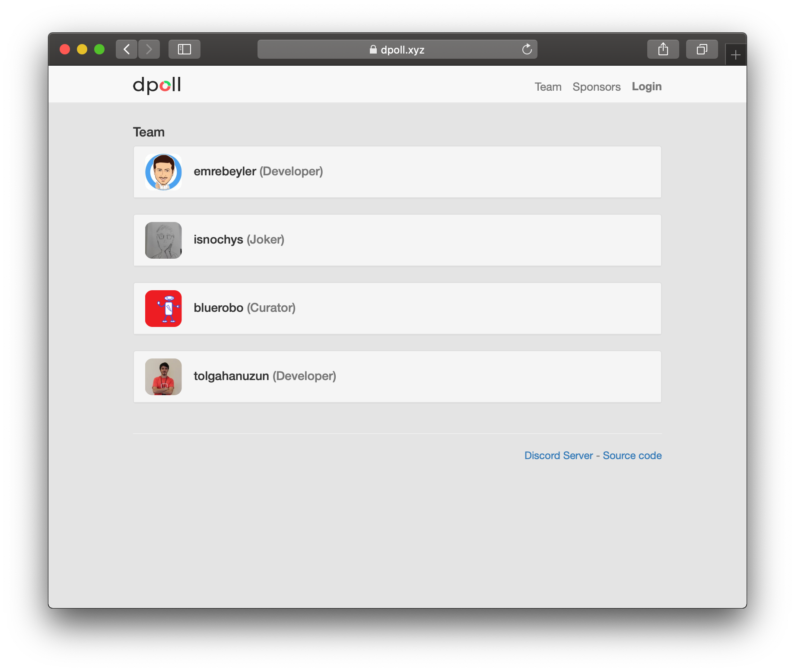Image resolution: width=795 pixels, height=672 pixels.
Task: Click the (Joker) role label
Action: click(266, 240)
